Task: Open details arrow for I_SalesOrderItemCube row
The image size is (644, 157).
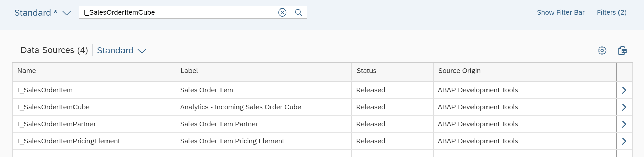Action: point(624,107)
